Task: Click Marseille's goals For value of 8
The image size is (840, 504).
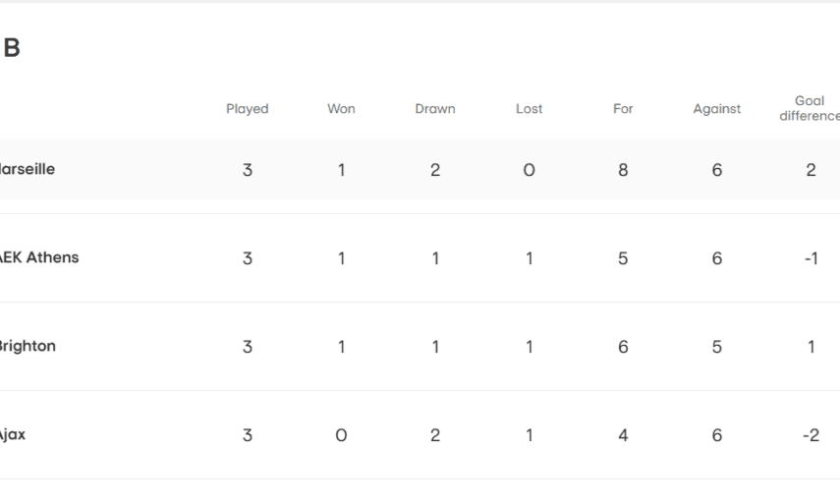Action: click(x=623, y=170)
